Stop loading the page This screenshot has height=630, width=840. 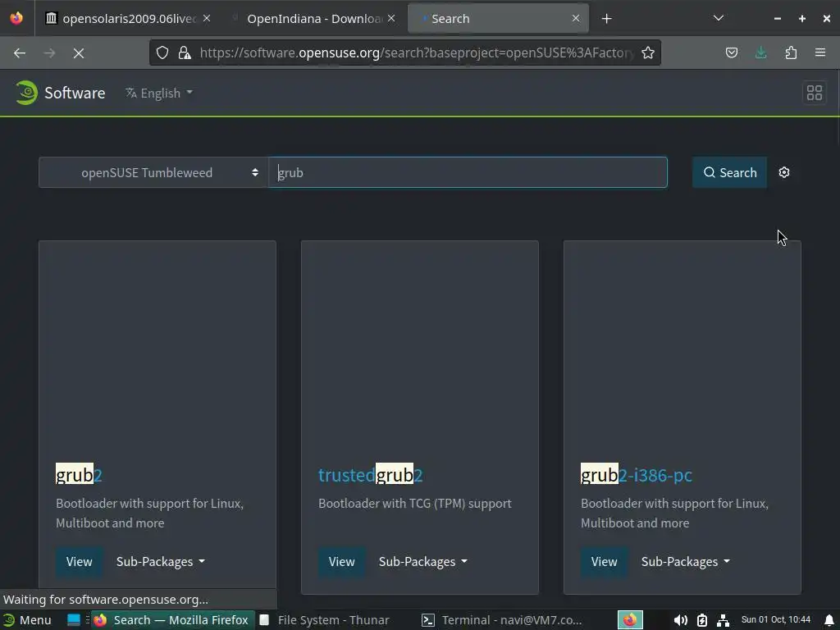click(79, 53)
